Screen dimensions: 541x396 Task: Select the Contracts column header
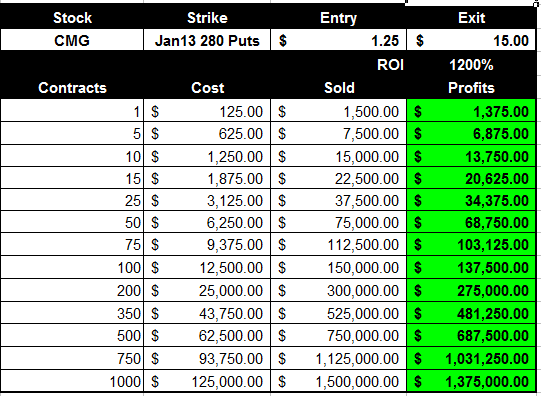[x=72, y=88]
